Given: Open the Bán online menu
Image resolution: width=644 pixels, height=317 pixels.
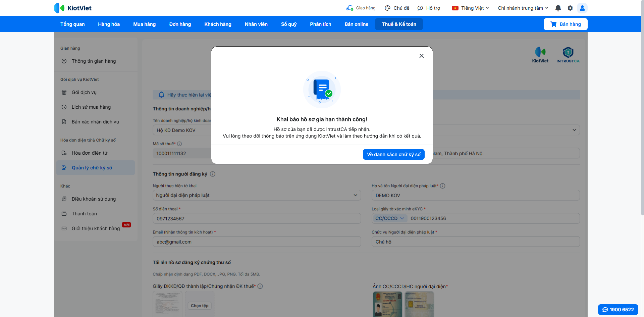Looking at the screenshot, I should click(x=357, y=24).
